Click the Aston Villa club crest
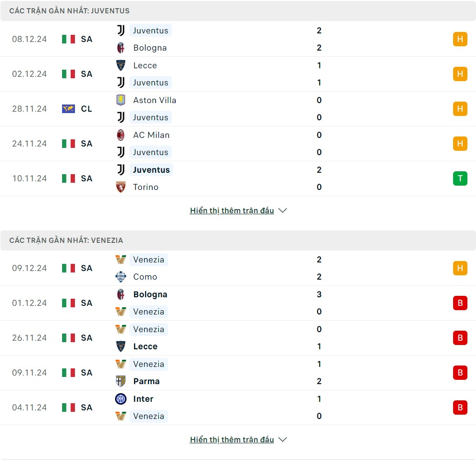The height and width of the screenshot is (460, 476). pyautogui.click(x=121, y=100)
